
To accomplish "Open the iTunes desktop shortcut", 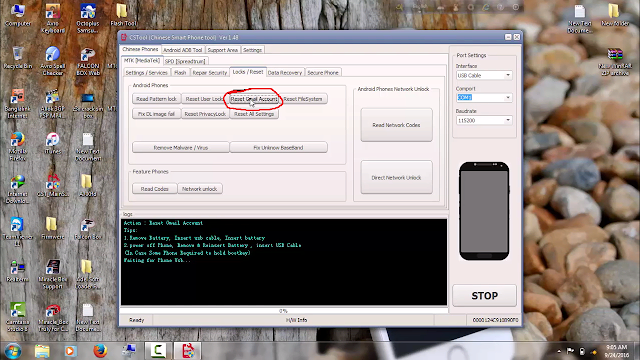I will tap(53, 143).
